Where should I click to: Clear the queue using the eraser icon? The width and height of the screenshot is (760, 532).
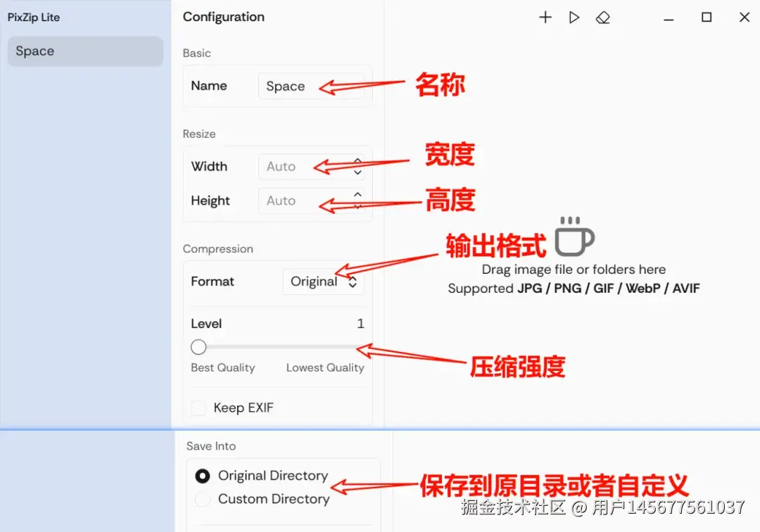pyautogui.click(x=603, y=18)
